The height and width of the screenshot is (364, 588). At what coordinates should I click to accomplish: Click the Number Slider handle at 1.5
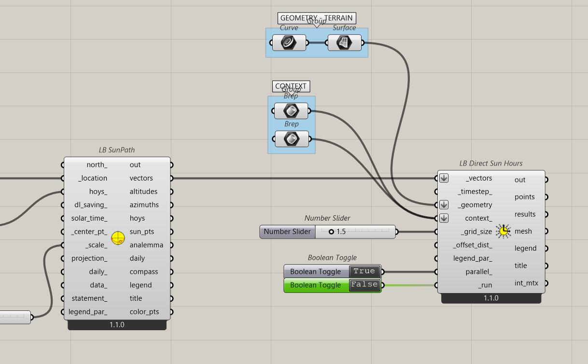331,232
